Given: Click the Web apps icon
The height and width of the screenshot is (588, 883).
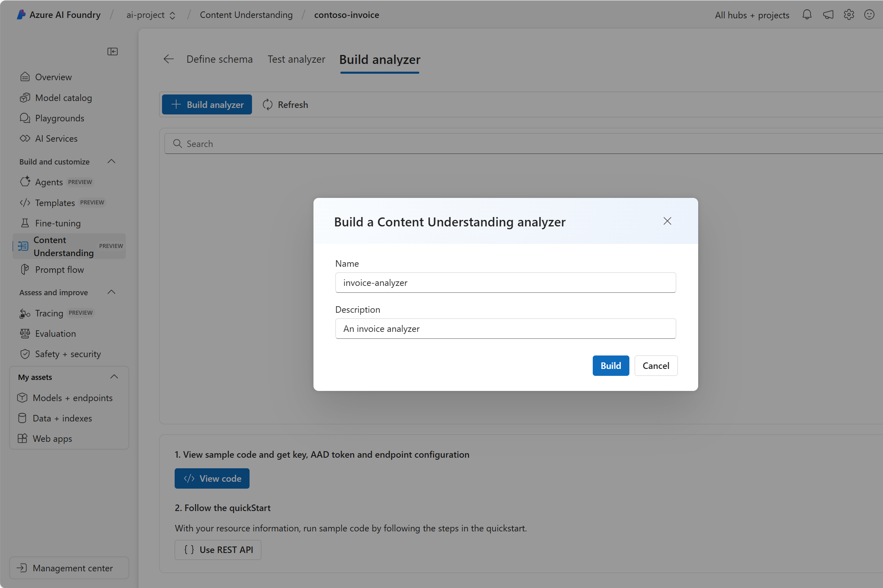Looking at the screenshot, I should [22, 439].
